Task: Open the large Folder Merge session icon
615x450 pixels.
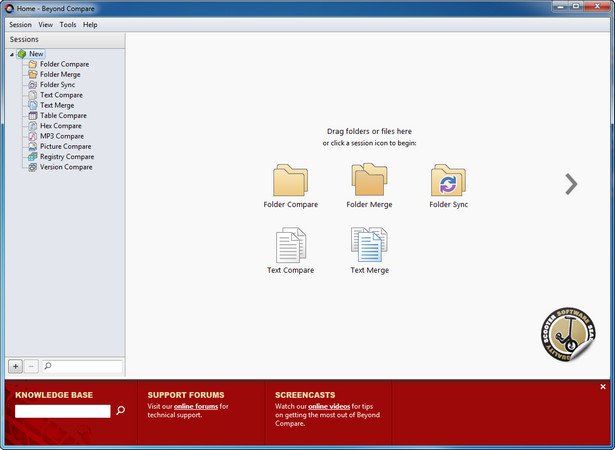Action: (x=369, y=180)
